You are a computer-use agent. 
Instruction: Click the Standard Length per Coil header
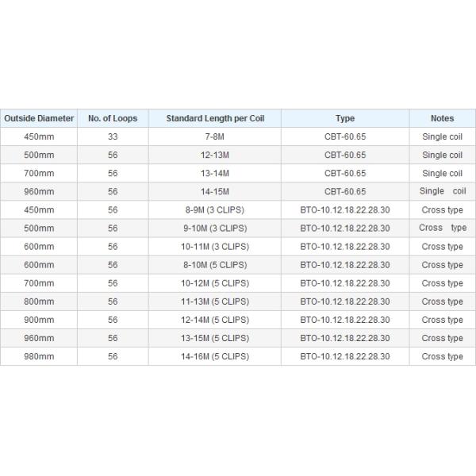(x=214, y=118)
